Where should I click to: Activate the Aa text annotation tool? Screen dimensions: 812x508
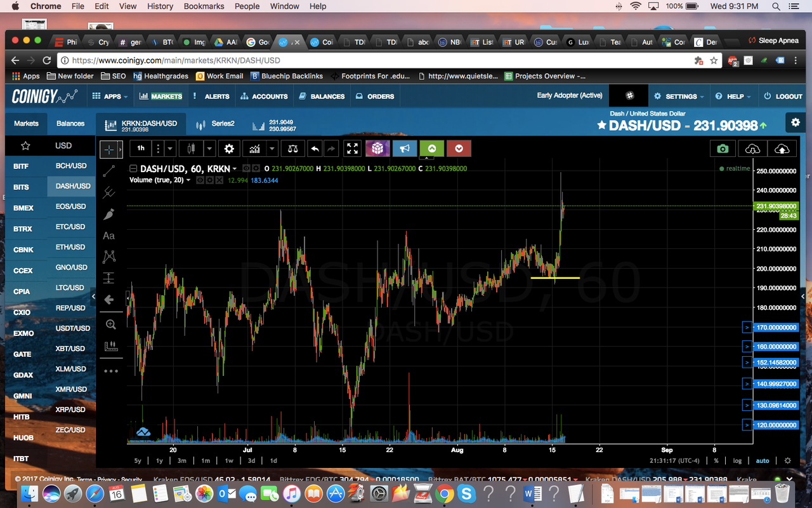pos(109,236)
